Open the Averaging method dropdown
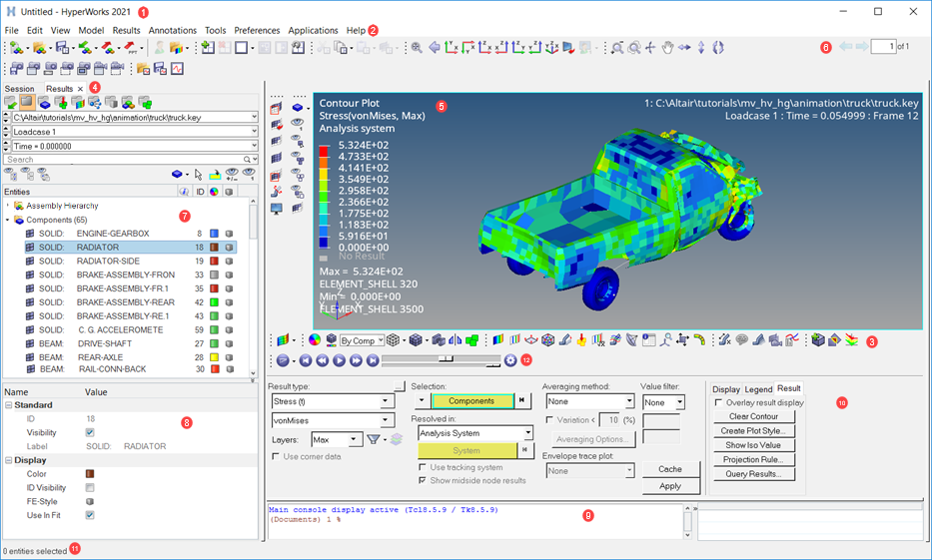 (627, 401)
